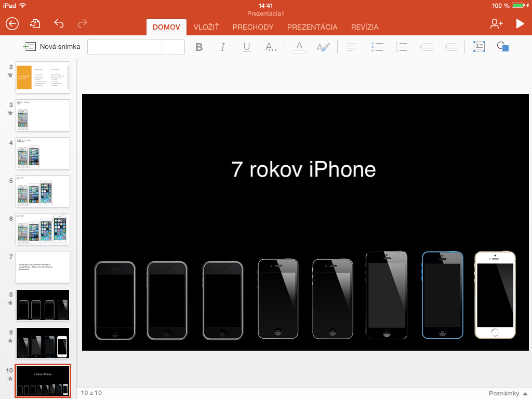Open the shapes tool in the ribbon
This screenshot has width=532, height=399.
click(502, 47)
